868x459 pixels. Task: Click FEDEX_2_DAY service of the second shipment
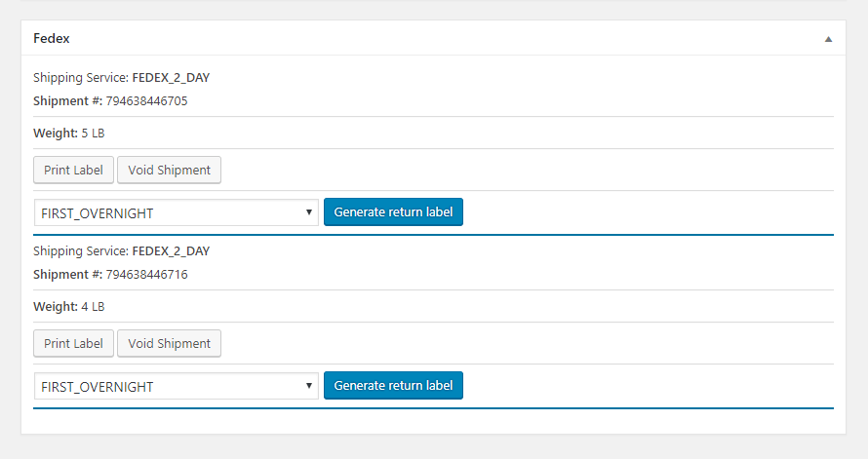[x=171, y=251]
